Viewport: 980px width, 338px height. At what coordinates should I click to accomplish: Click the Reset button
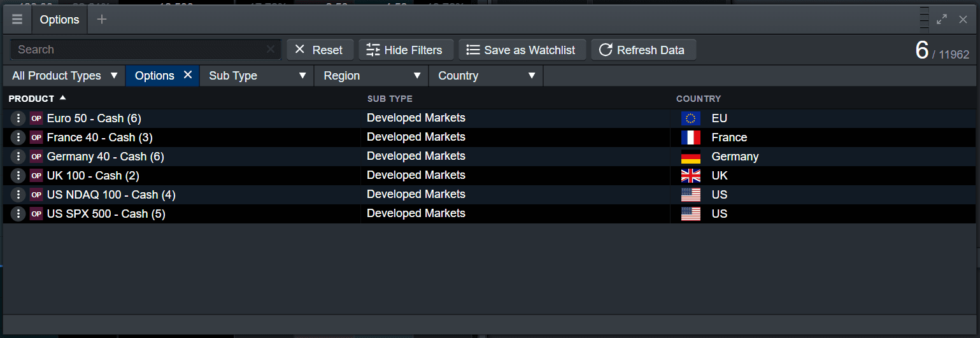(319, 50)
